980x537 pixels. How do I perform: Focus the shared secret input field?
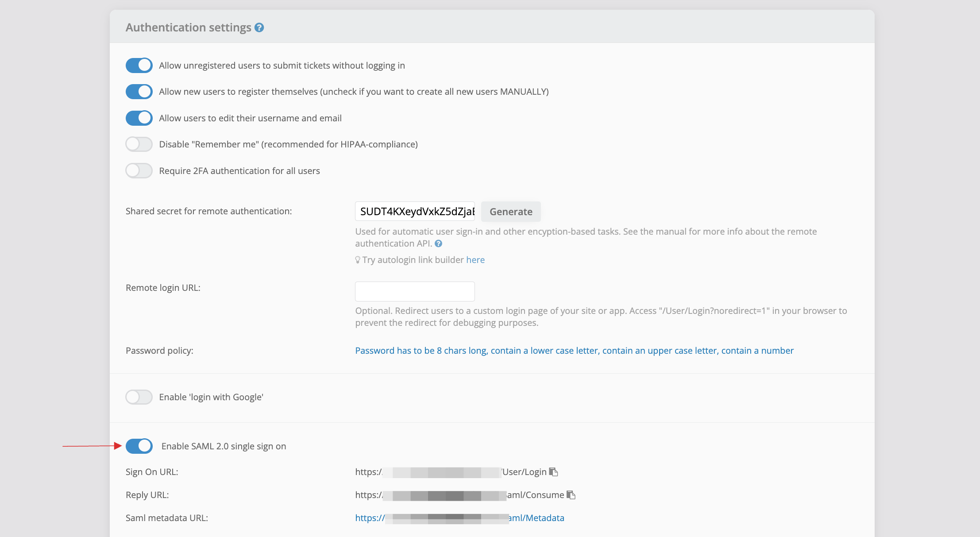point(415,212)
